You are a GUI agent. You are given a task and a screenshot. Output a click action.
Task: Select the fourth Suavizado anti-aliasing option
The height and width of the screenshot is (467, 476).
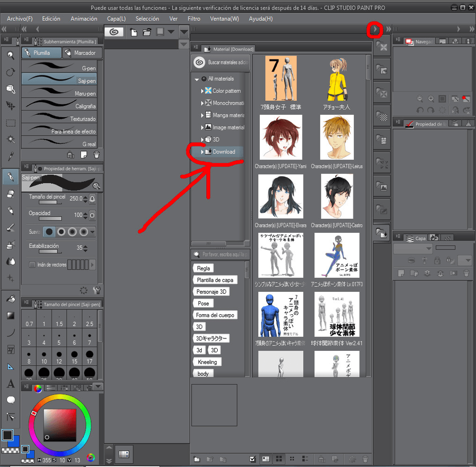tap(84, 232)
